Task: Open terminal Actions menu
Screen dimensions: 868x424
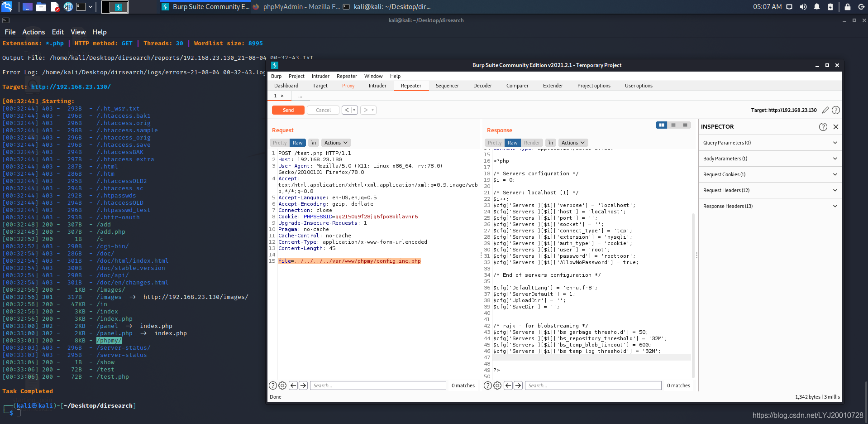Action: (x=33, y=32)
